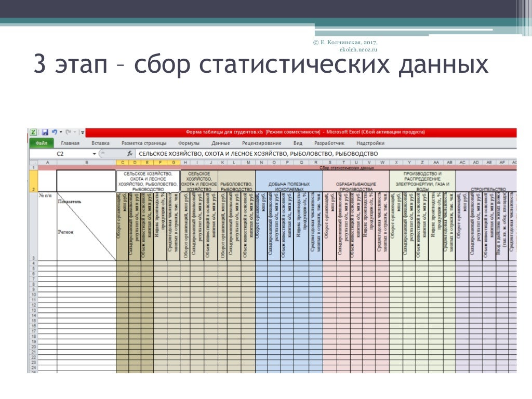Open the Разметка страницы tab
The width and height of the screenshot is (532, 399).
click(x=144, y=143)
